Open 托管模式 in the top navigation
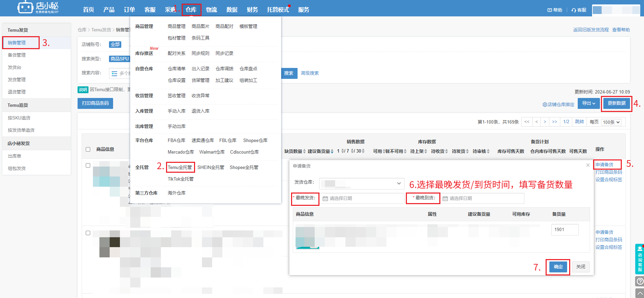Screen dimensions: 644x298 pyautogui.click(x=278, y=10)
